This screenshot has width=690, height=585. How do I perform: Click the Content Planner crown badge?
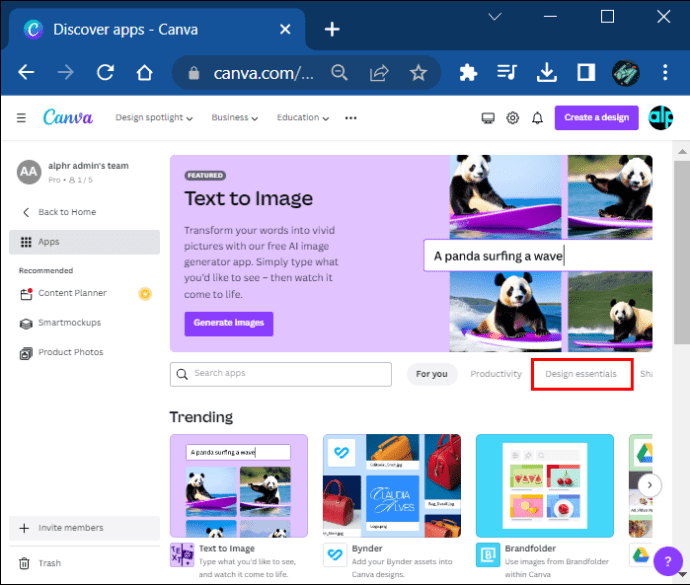point(145,294)
